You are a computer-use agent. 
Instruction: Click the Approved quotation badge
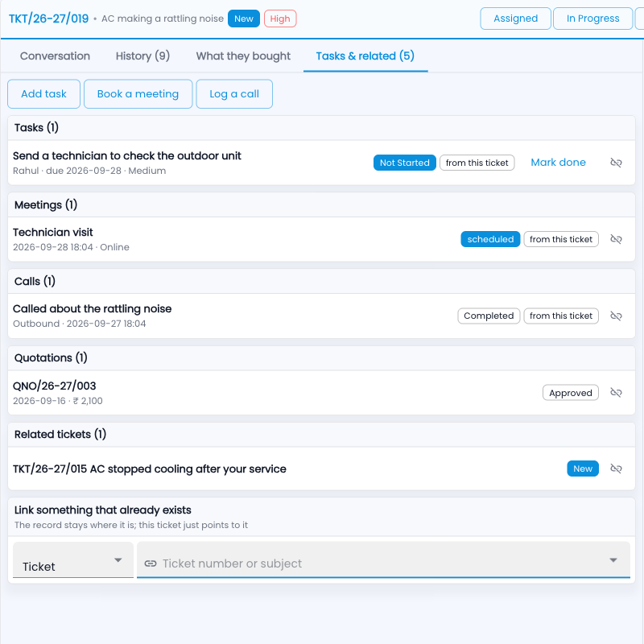click(571, 393)
